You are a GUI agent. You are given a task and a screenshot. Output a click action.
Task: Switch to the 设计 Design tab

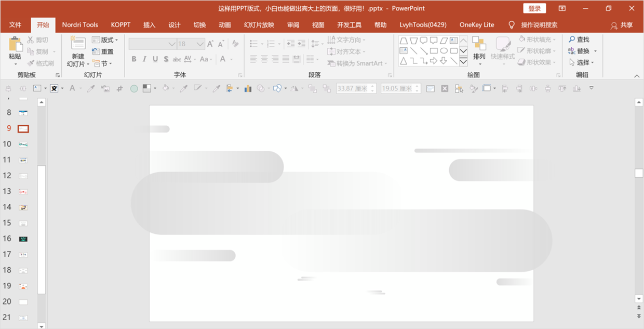tap(175, 25)
